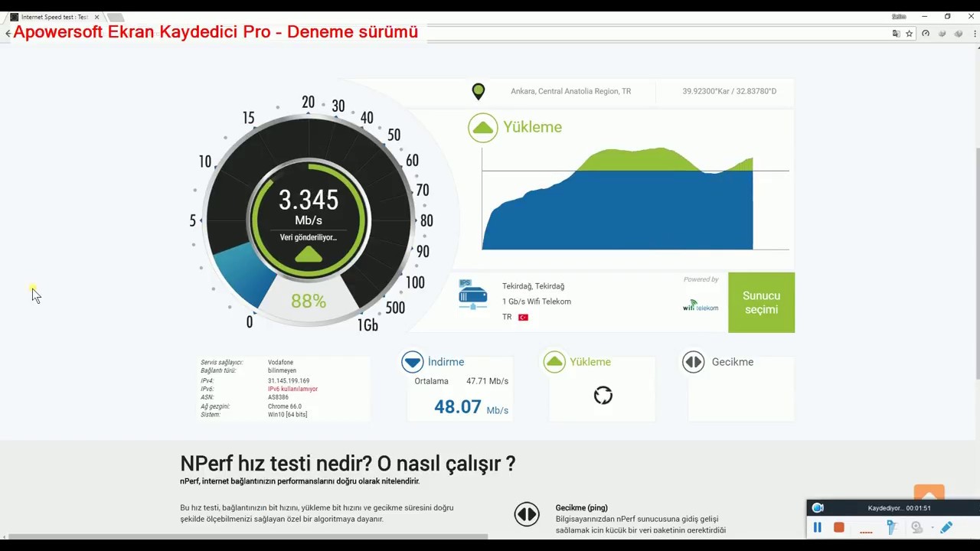
Task: Click the Chrome translate page icon
Action: click(896, 34)
